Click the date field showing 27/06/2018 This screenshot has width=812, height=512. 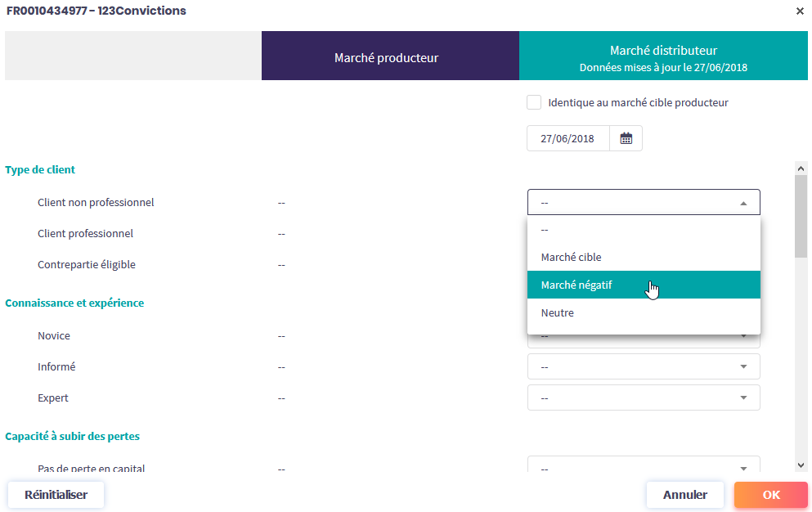click(568, 138)
